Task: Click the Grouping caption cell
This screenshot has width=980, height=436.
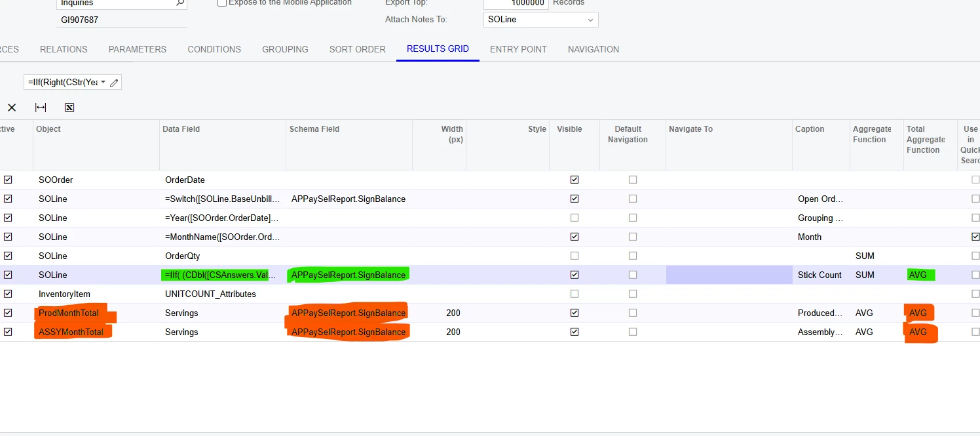Action: pyautogui.click(x=821, y=218)
